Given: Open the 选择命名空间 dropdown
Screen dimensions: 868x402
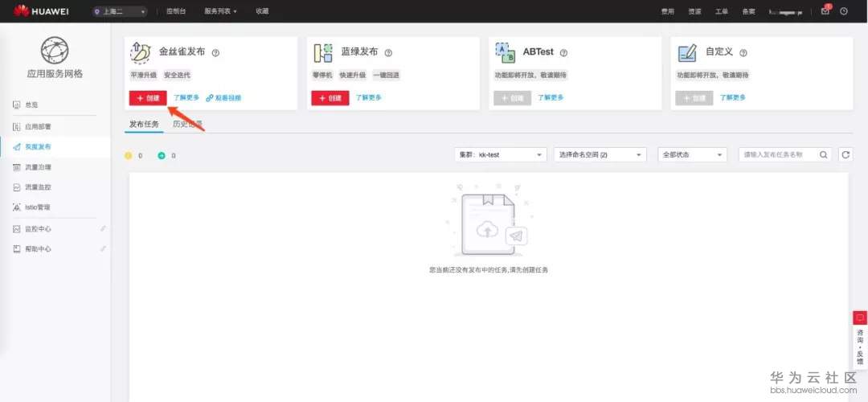Looking at the screenshot, I should (x=600, y=155).
